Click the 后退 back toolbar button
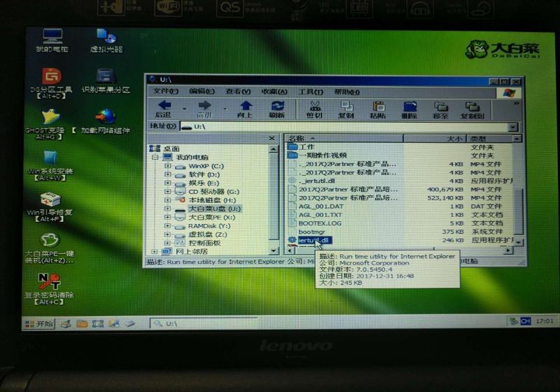This screenshot has width=560, height=392. (x=164, y=109)
